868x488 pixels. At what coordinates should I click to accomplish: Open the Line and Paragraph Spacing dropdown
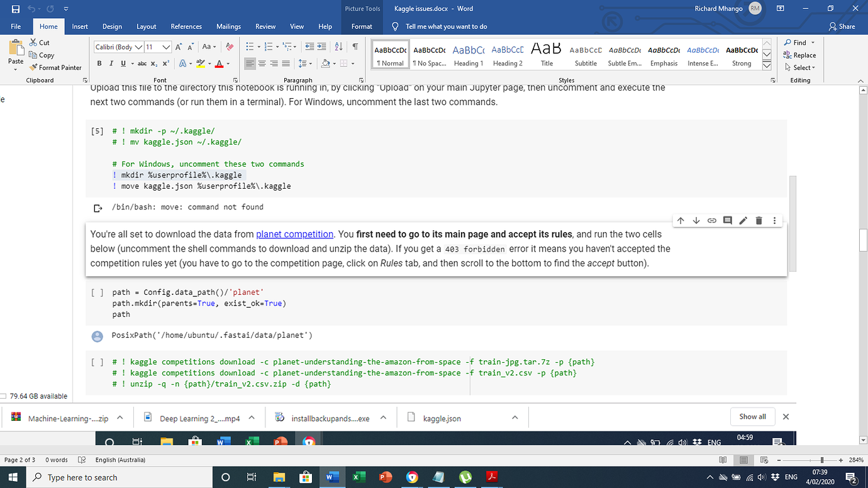[x=306, y=64]
